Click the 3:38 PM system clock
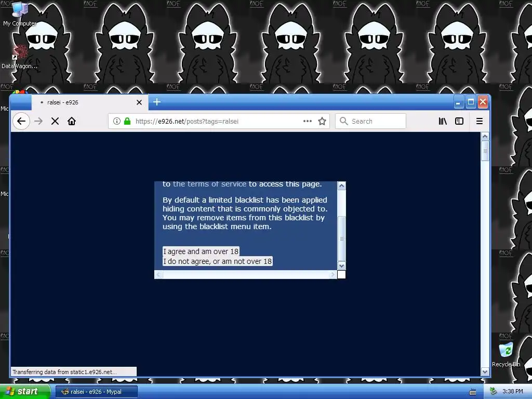Image resolution: width=532 pixels, height=399 pixels. pos(513,392)
